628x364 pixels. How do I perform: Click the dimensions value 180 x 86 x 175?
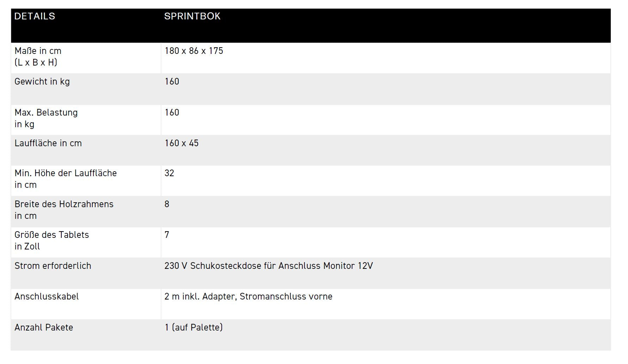coord(194,51)
